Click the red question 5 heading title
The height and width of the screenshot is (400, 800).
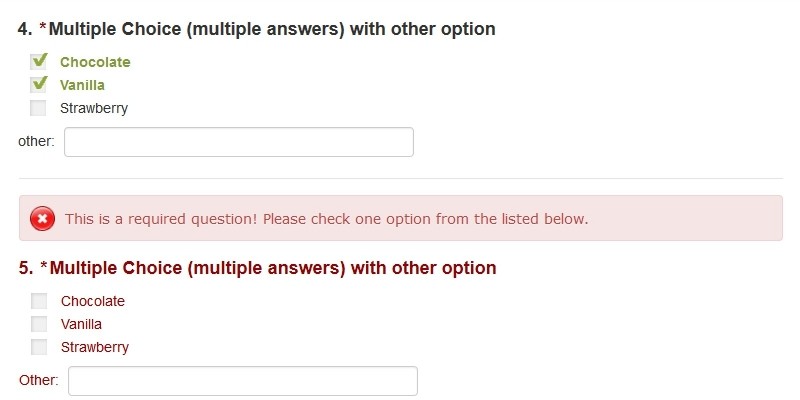pyautogui.click(x=258, y=268)
